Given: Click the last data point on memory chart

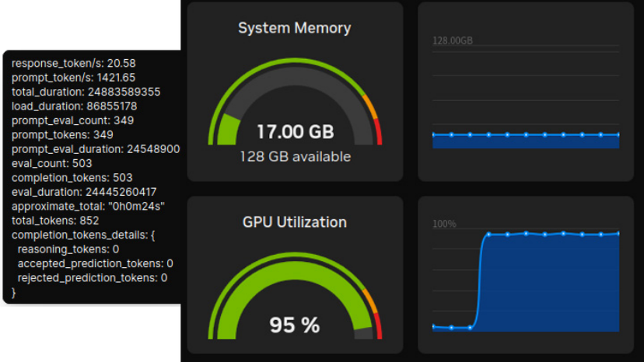Looking at the screenshot, I should click(x=618, y=134).
